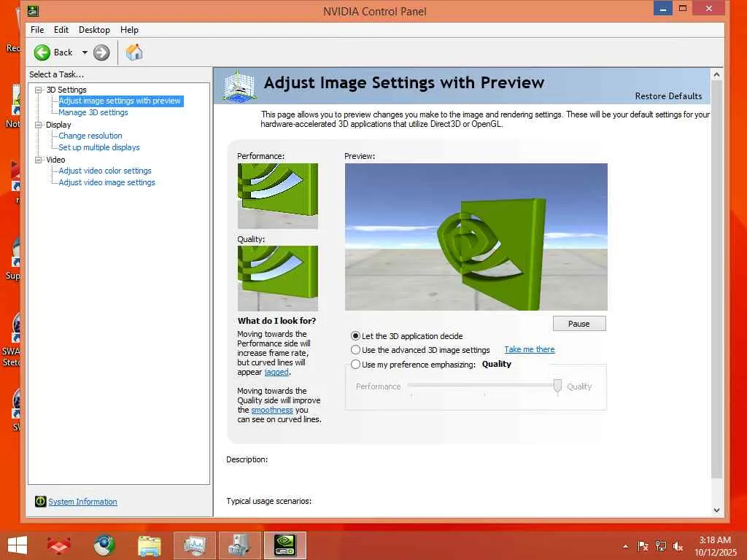The width and height of the screenshot is (747, 560).
Task: Select Use my preference emphasizing option
Action: pyautogui.click(x=355, y=365)
